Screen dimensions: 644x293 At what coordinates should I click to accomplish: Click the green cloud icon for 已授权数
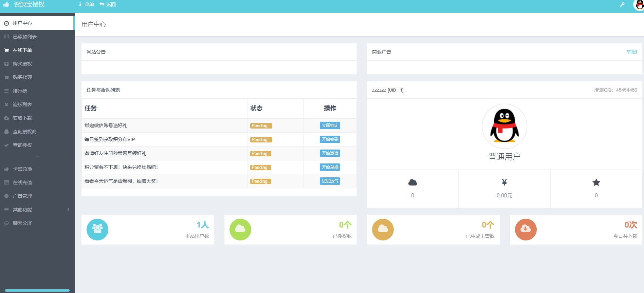[x=240, y=230]
